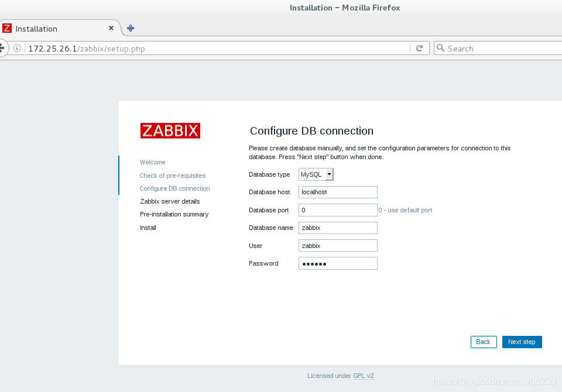Close the Installation tab

[x=111, y=28]
